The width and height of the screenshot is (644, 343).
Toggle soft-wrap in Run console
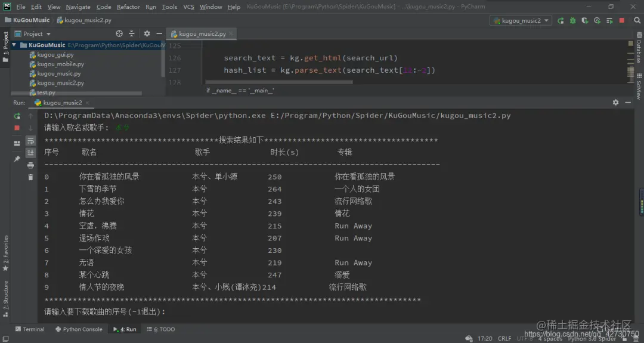coord(30,141)
